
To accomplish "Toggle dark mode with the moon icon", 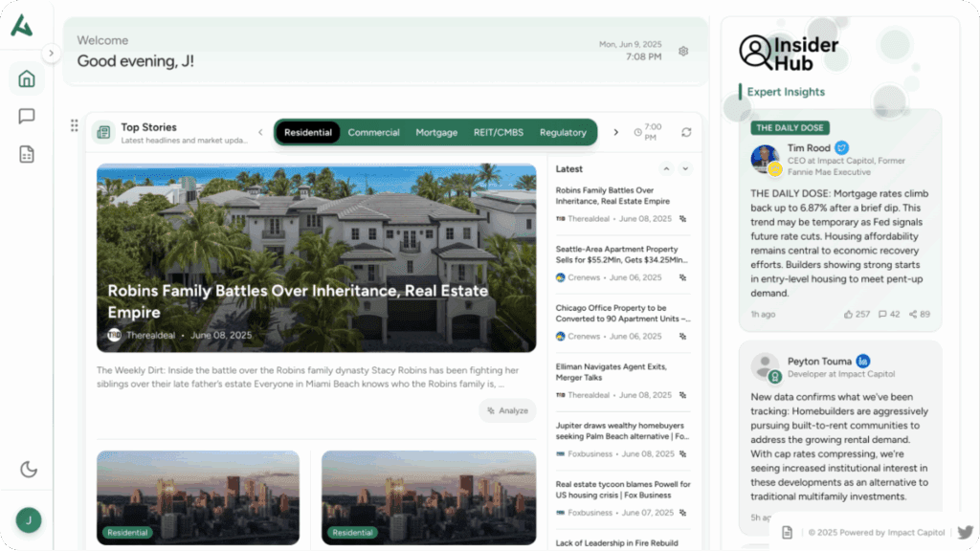I will (29, 469).
